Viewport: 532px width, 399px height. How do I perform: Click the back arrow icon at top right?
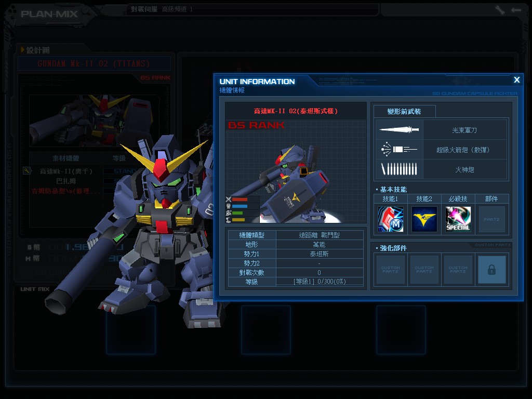point(516,10)
